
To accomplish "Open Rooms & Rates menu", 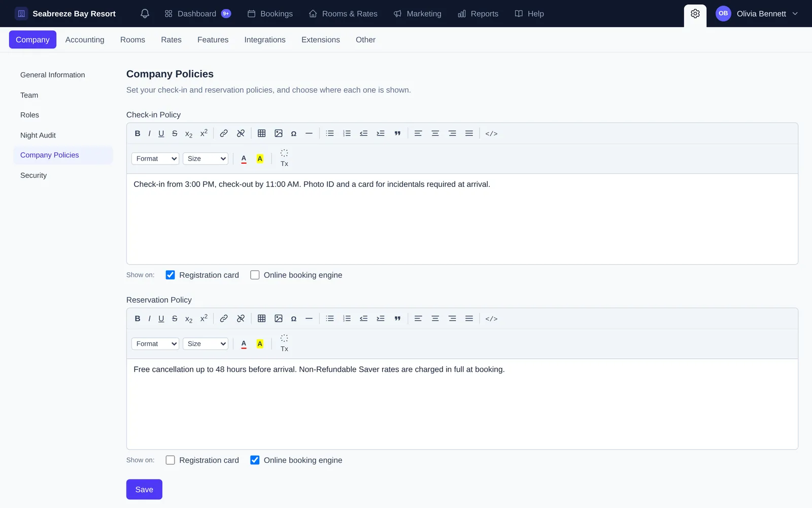I will pos(343,14).
